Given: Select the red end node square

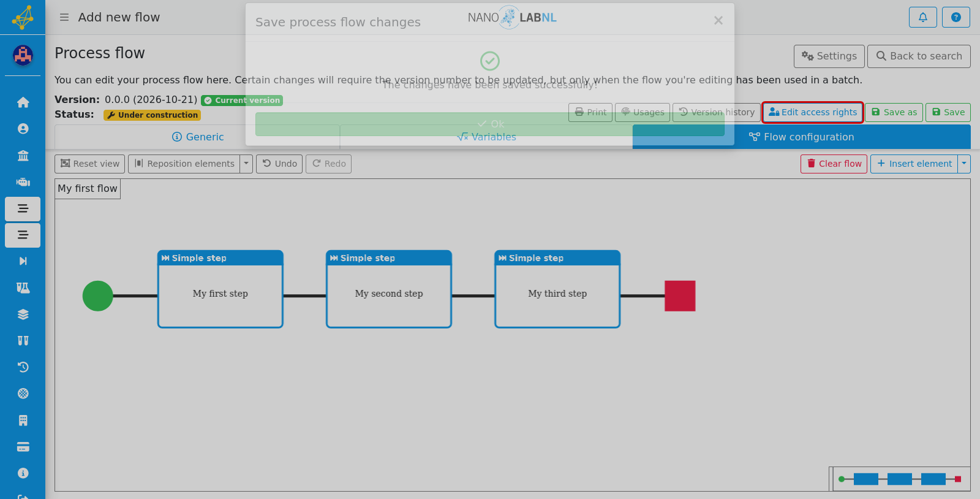Looking at the screenshot, I should 680,296.
